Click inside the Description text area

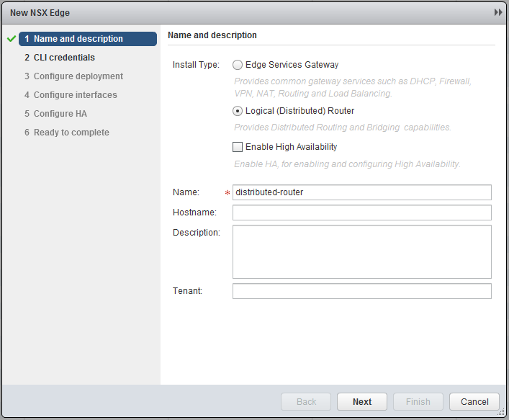(361, 251)
